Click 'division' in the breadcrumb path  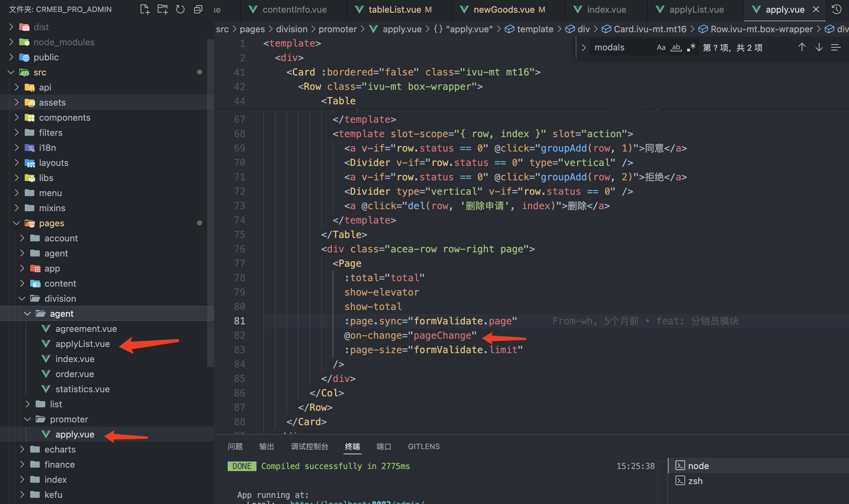click(292, 29)
